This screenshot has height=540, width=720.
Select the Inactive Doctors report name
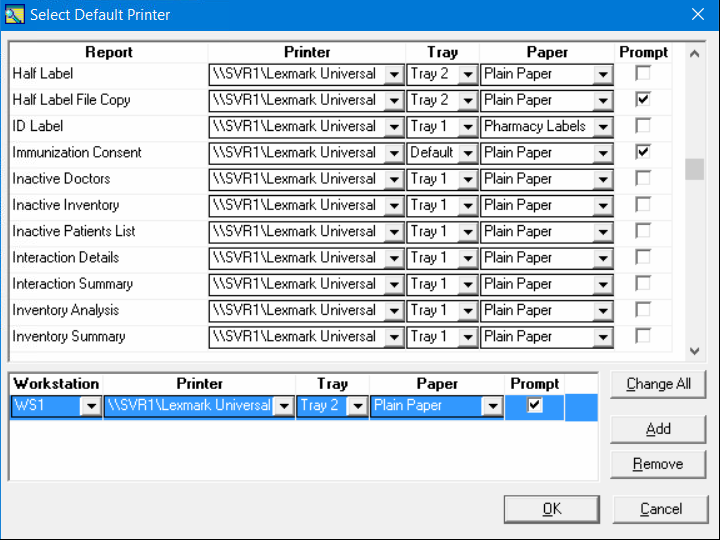pos(61,179)
